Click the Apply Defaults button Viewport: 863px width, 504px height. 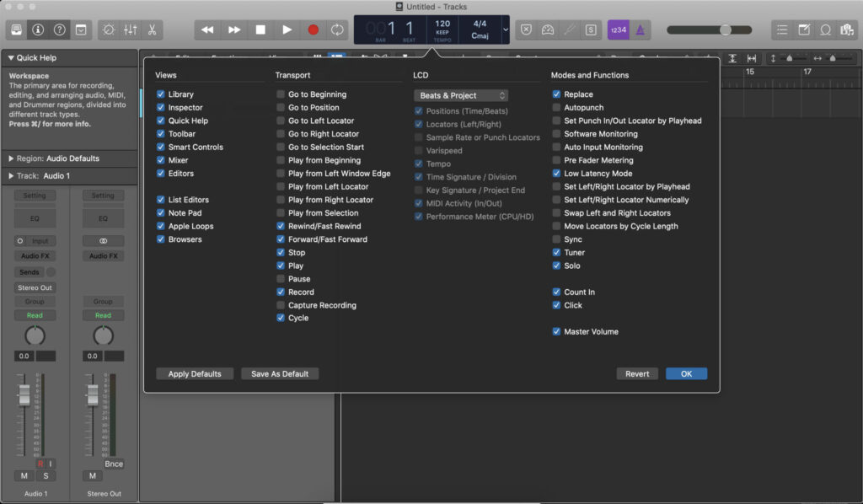(x=195, y=373)
